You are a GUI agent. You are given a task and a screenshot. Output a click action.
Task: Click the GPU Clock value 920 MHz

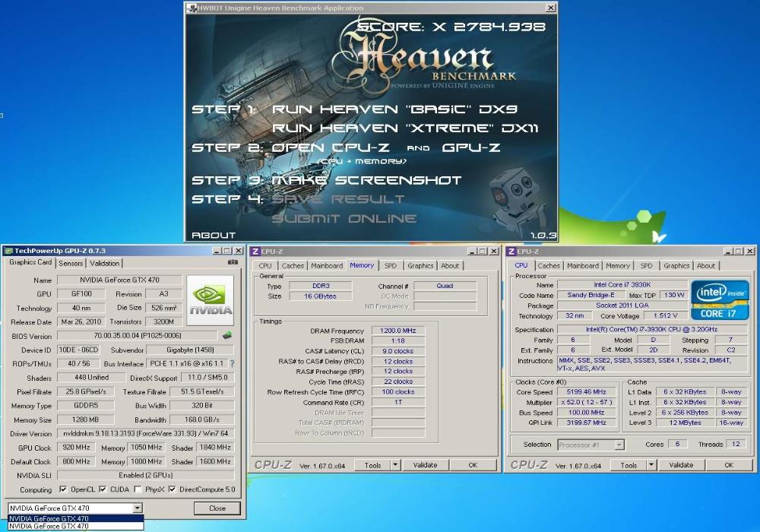pos(76,447)
